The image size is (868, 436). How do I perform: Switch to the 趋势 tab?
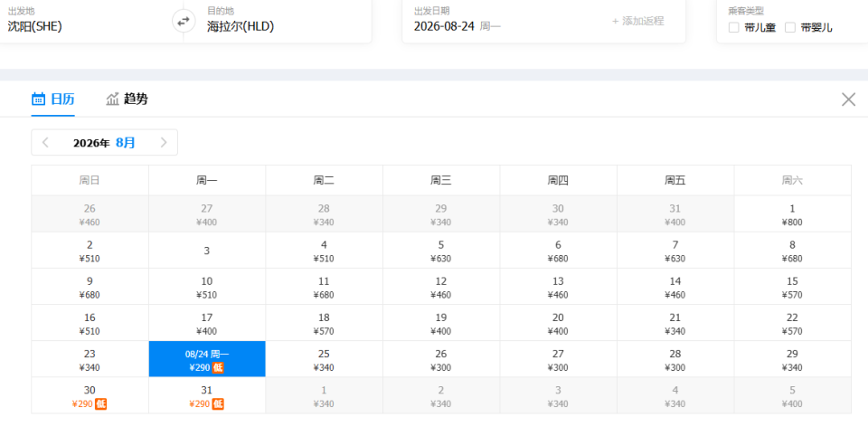[127, 100]
